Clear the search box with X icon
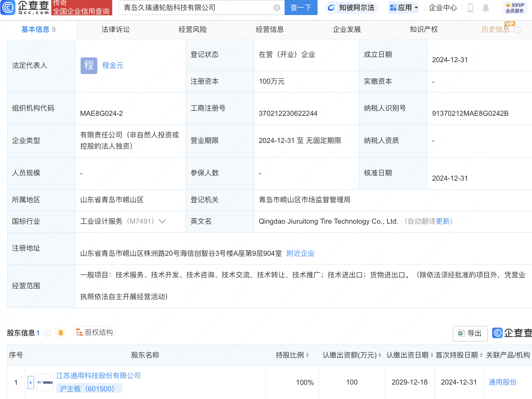532x399 pixels. click(x=277, y=8)
